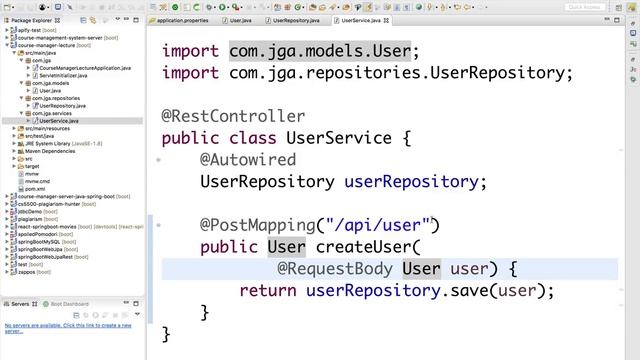Click the Open Perspective icon beside Quick Access

(x=618, y=7)
